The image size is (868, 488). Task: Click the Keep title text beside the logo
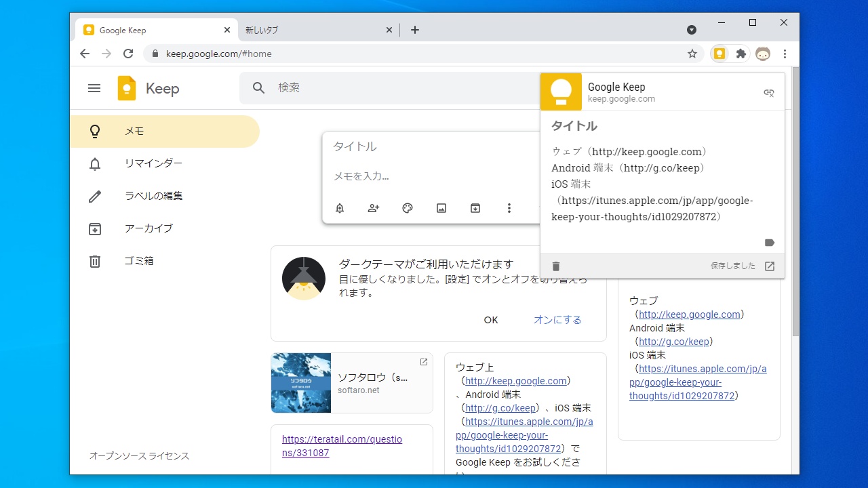163,89
